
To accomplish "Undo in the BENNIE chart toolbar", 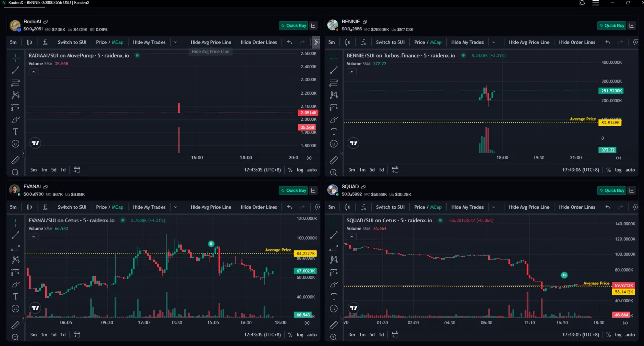I will pos(608,42).
